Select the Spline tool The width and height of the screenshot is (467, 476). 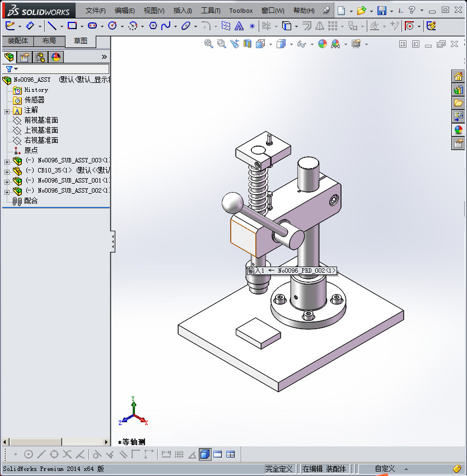point(166,26)
